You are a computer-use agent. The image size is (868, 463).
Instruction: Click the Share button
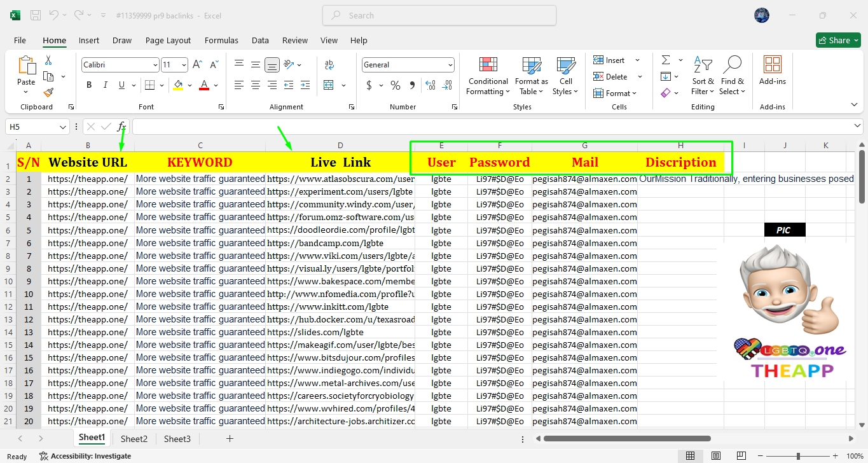click(x=837, y=39)
